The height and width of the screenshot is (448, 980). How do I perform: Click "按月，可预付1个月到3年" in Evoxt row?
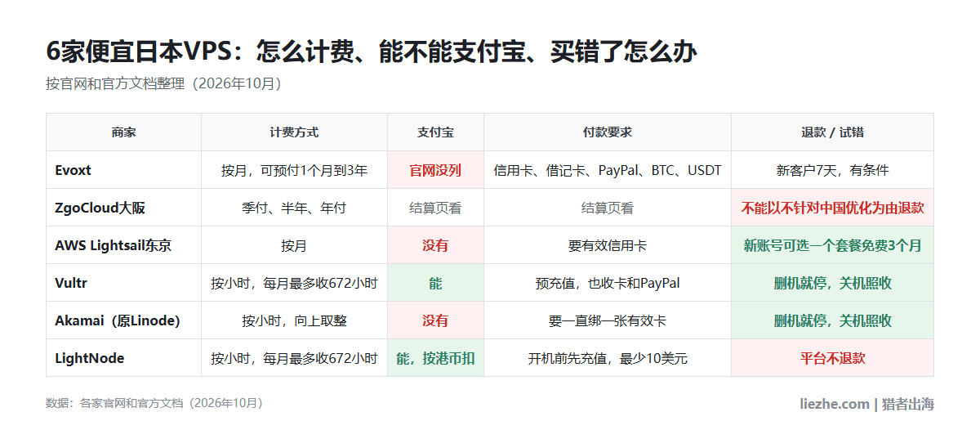tap(294, 170)
